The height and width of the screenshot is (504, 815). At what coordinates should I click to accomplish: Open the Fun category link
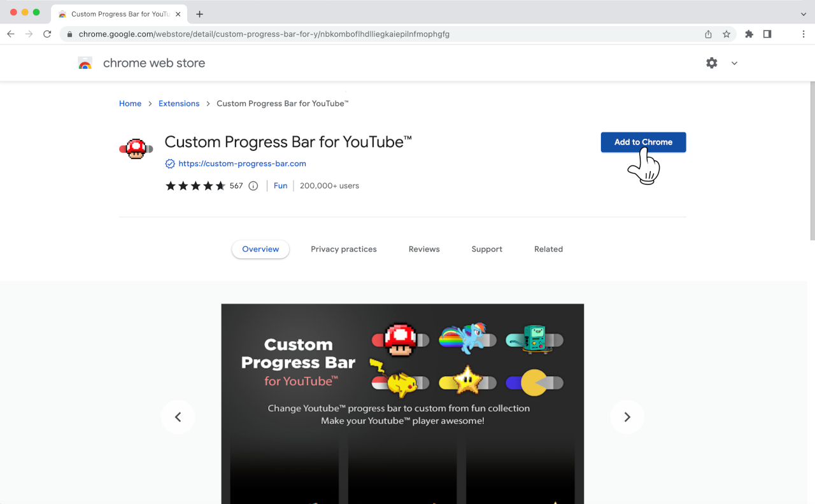(281, 186)
